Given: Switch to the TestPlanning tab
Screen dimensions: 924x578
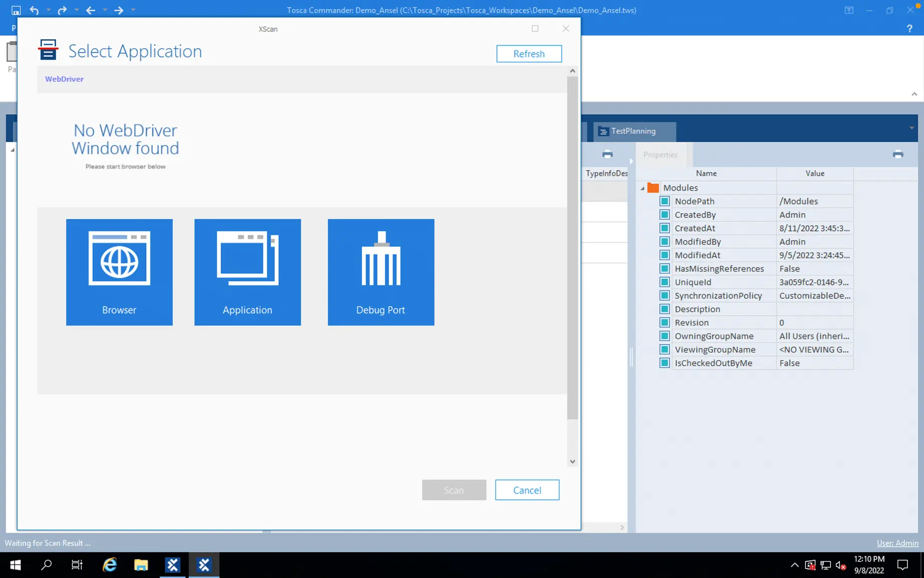Looking at the screenshot, I should (x=633, y=131).
